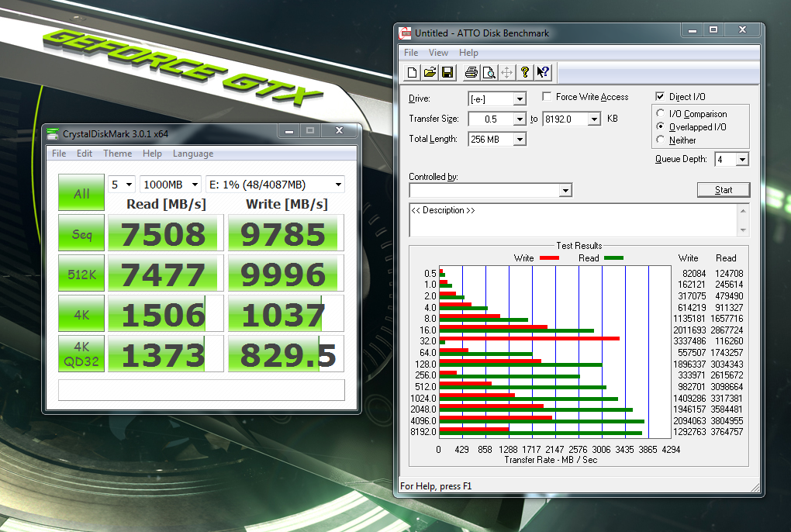Uncheck the Direct I/O checkbox
The width and height of the screenshot is (791, 532).
(660, 96)
